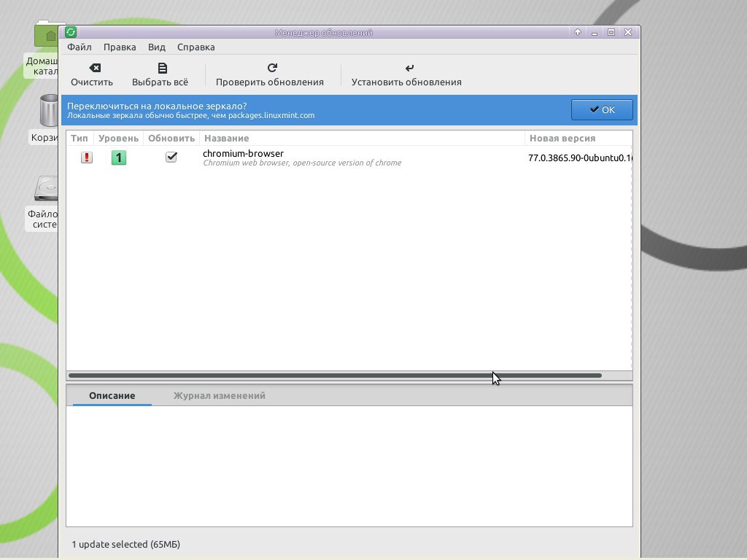This screenshot has height=560, width=747.
Task: Click the Home folder desktop icon
Action: (x=46, y=34)
